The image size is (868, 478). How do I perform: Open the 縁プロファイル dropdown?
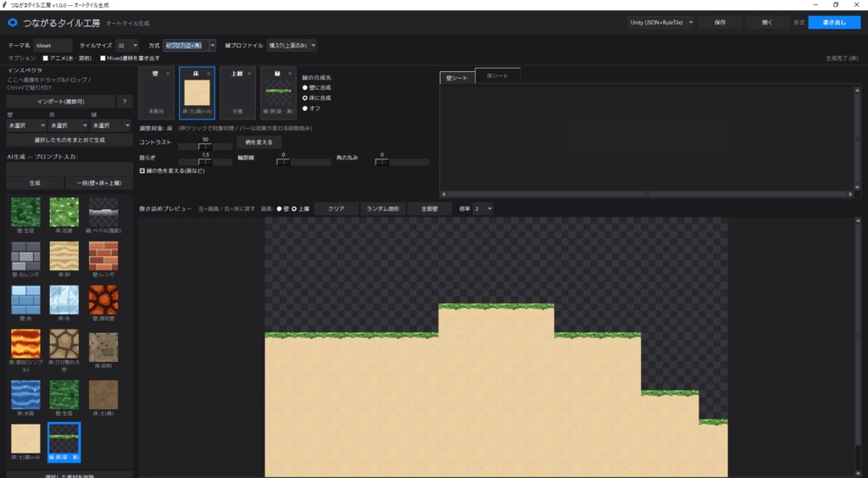coord(292,46)
